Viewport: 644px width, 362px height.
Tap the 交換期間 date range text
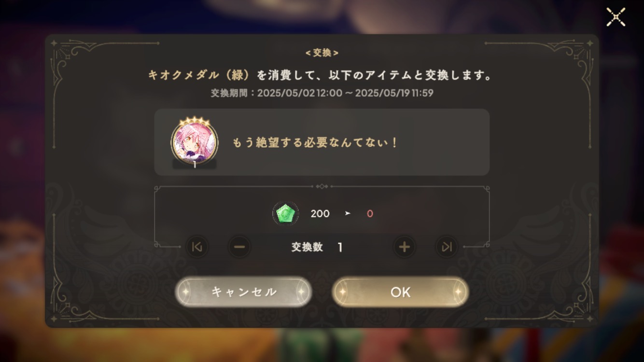(x=322, y=93)
